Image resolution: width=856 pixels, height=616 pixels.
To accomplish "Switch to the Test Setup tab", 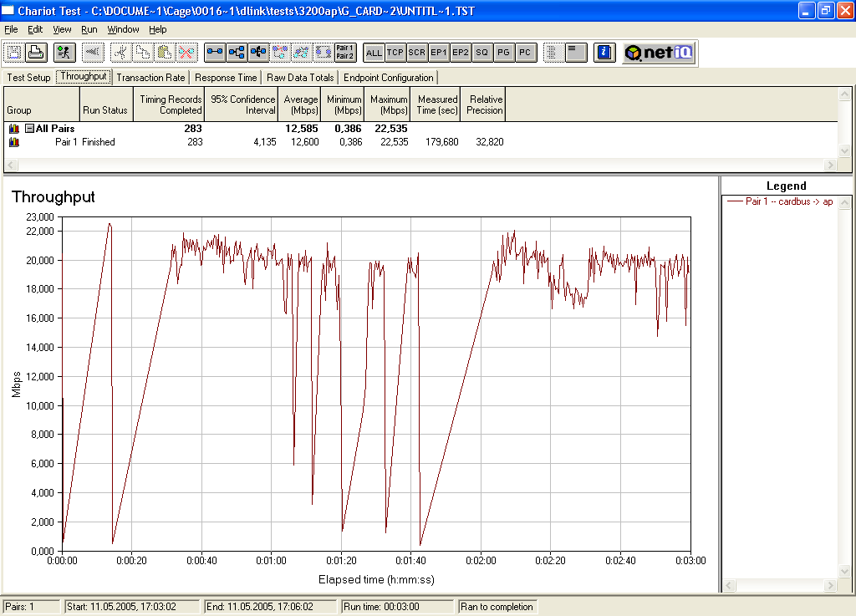I will [x=28, y=78].
